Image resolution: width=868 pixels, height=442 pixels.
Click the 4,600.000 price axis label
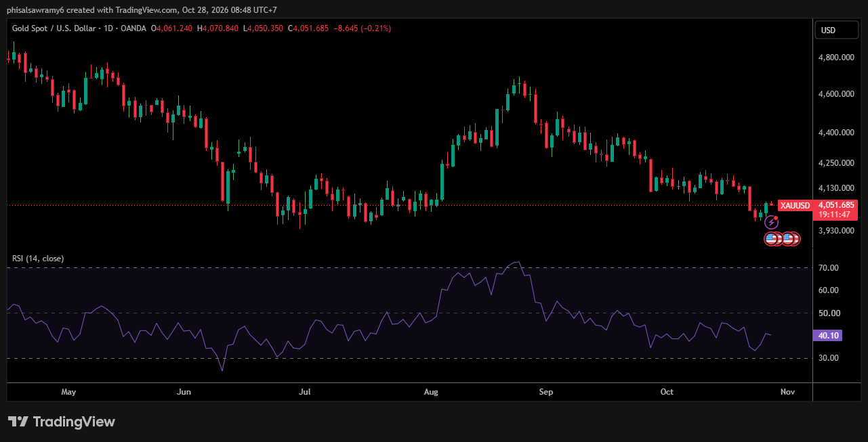[x=835, y=94]
